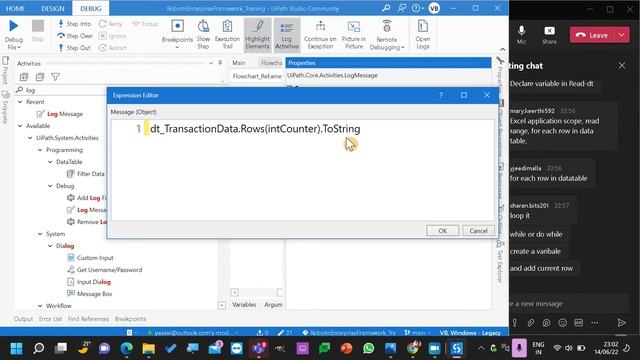640x360 pixels.
Task: Toggle Log Activities option
Action: [x=287, y=34]
